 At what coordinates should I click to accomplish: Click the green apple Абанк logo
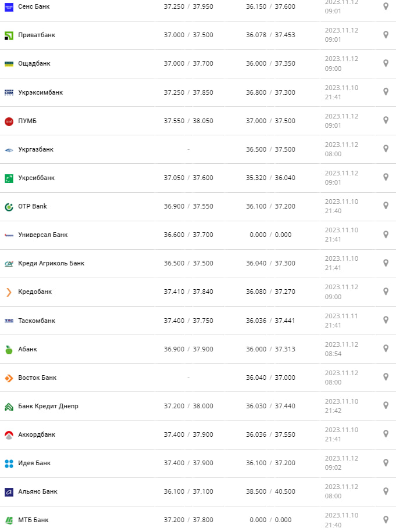click(9, 350)
